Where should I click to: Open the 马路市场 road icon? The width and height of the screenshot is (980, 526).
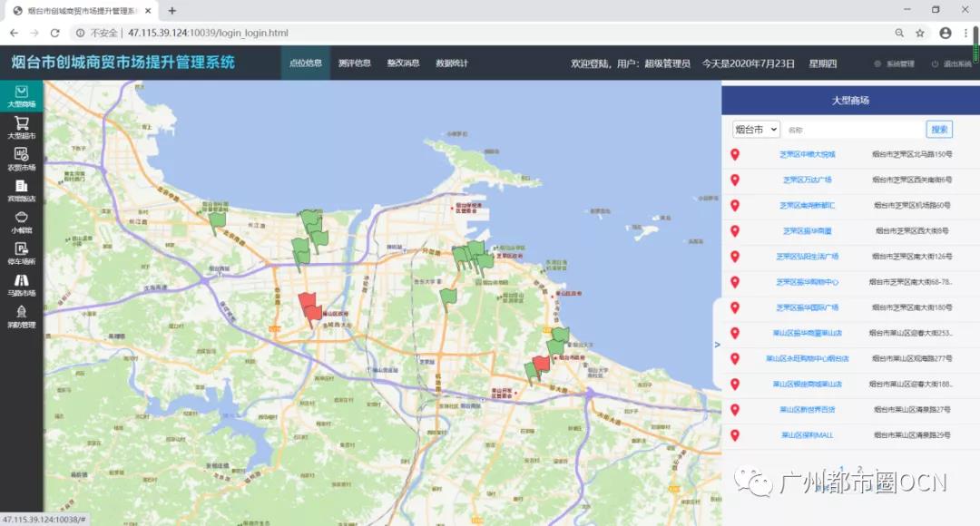tap(22, 285)
